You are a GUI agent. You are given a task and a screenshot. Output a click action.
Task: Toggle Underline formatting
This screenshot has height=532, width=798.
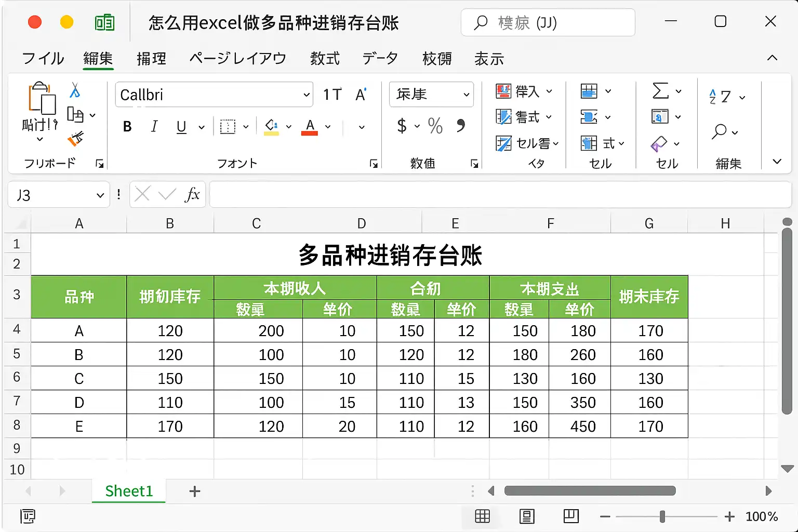[181, 127]
